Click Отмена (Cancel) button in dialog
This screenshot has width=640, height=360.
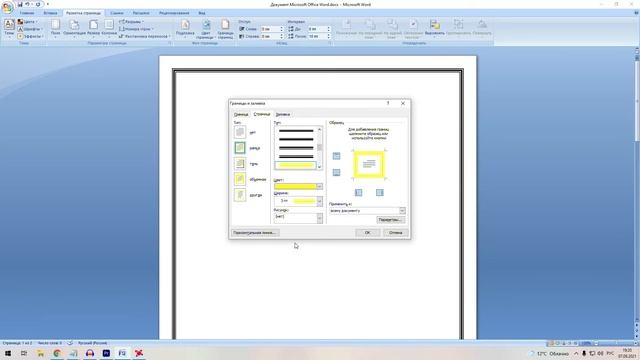tap(396, 233)
